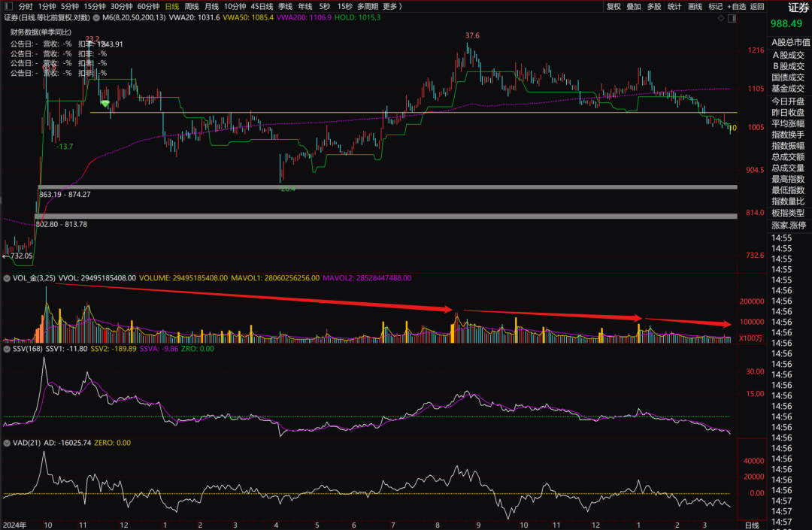Click the diamond marker icon above the price chart
Image resolution: width=812 pixels, height=530 pixels.
pyautogui.click(x=721, y=18)
